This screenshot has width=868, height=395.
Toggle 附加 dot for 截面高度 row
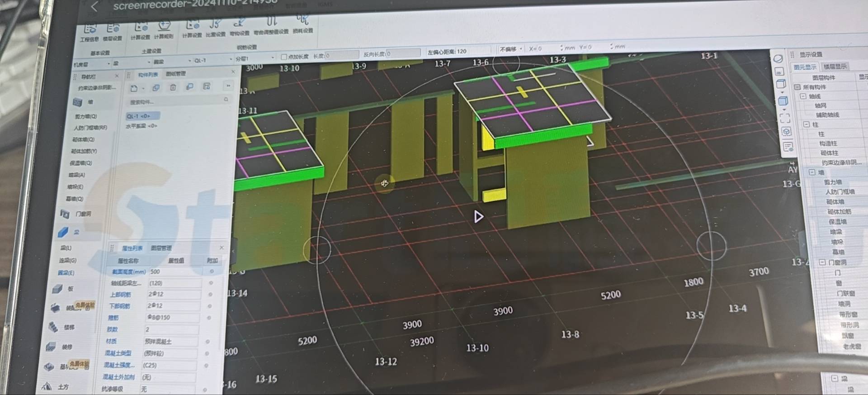tap(212, 271)
